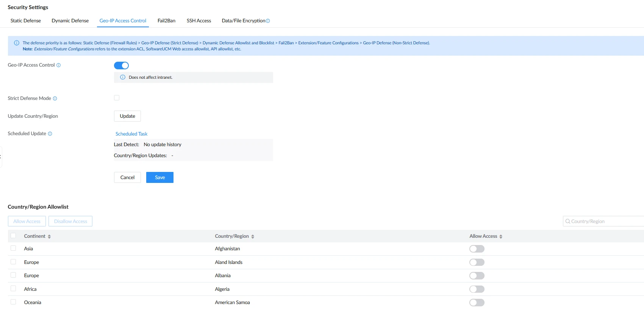Click the Strict Defense Mode info icon
Image resolution: width=644 pixels, height=309 pixels.
tap(55, 98)
